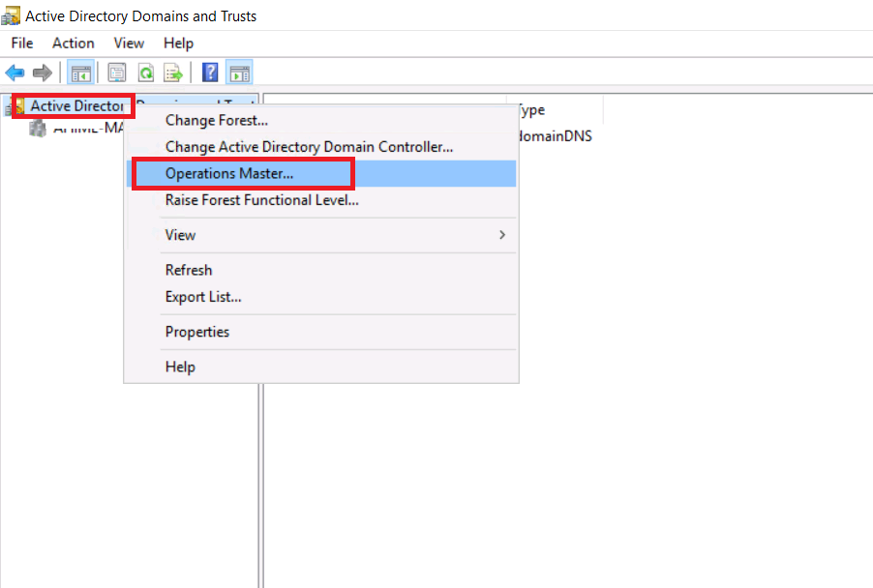Toggle the Show/Hide Action Pane toolbar icon
Image resolution: width=873 pixels, height=588 pixels.
pyautogui.click(x=239, y=73)
